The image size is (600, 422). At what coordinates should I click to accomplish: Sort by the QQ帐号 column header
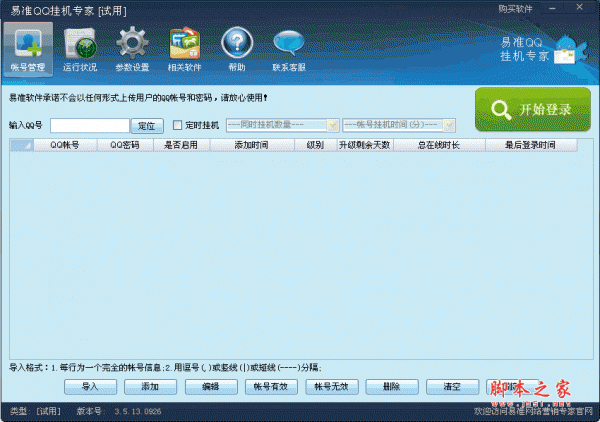65,145
